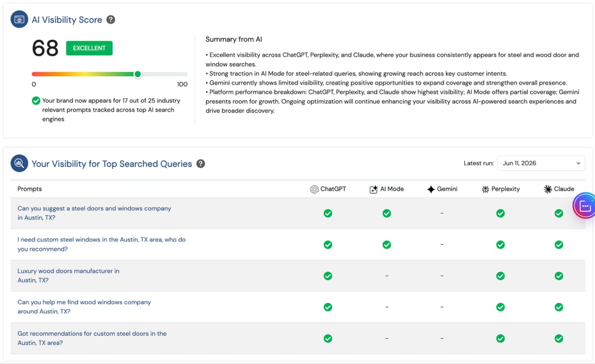Open Luxury wood doors manufacturer prompt
This screenshot has height=364, width=595.
pos(68,275)
